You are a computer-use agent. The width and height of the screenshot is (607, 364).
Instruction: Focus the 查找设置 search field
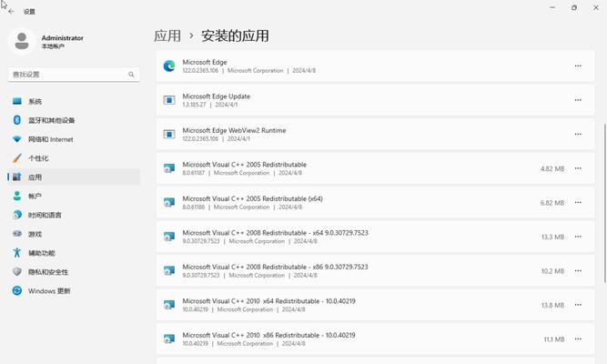[x=74, y=75]
